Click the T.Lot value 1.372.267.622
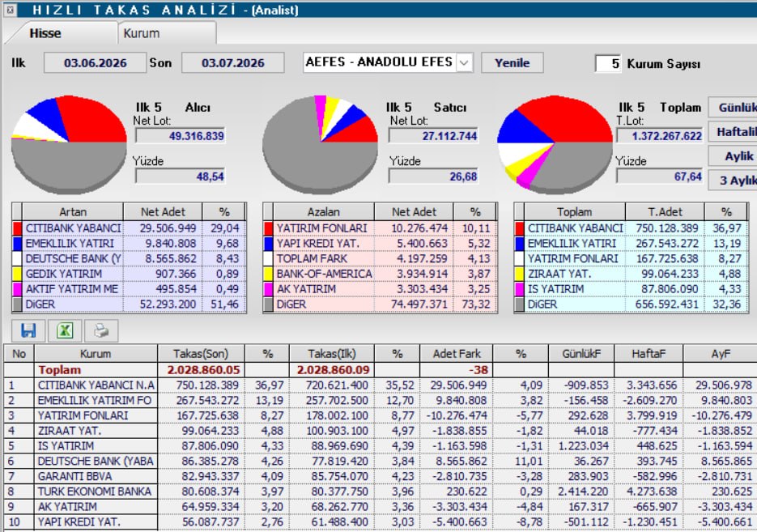This screenshot has width=757, height=532. tap(660, 136)
